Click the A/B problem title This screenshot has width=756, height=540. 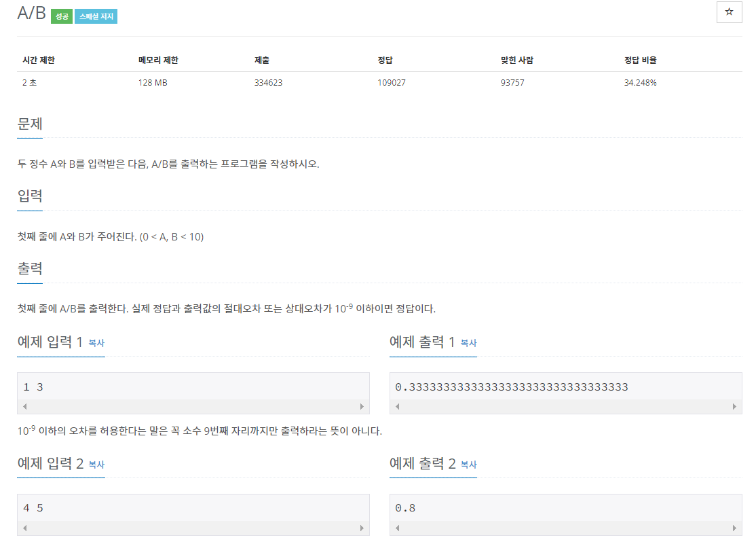(x=31, y=13)
